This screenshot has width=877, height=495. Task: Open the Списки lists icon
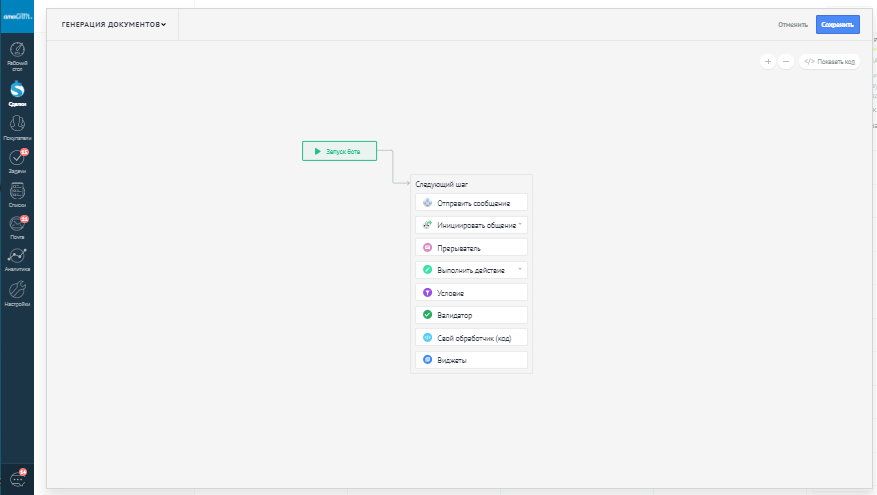coord(17,192)
